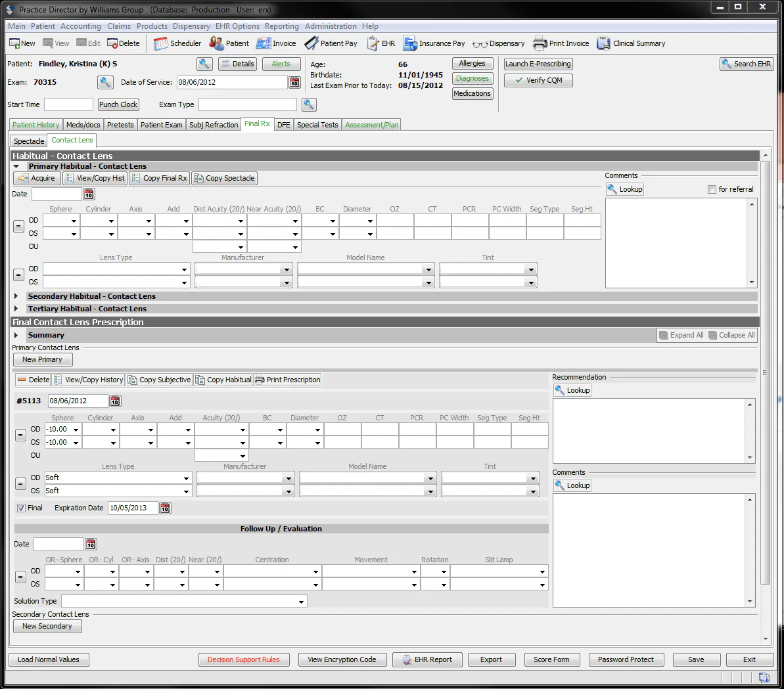Click the Search EHR button
This screenshot has width=784, height=689.
747,64
